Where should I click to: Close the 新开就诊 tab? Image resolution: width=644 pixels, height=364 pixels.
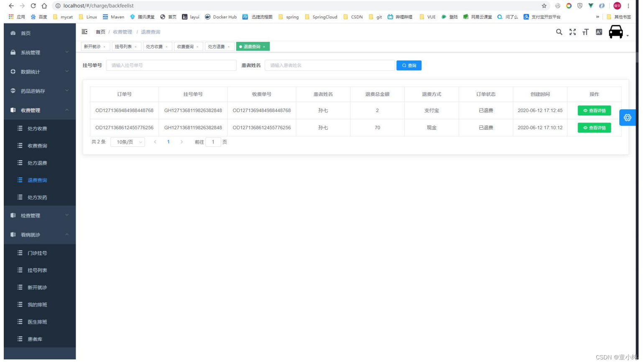(x=105, y=47)
